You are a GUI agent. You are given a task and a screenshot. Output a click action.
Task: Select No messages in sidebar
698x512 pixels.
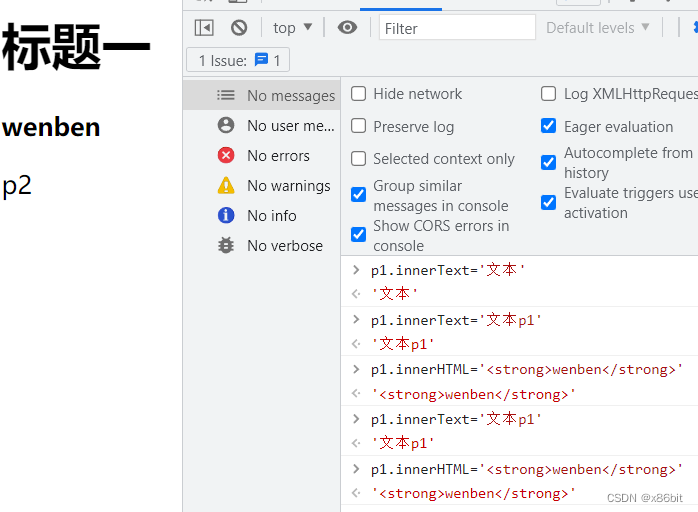pos(261,95)
